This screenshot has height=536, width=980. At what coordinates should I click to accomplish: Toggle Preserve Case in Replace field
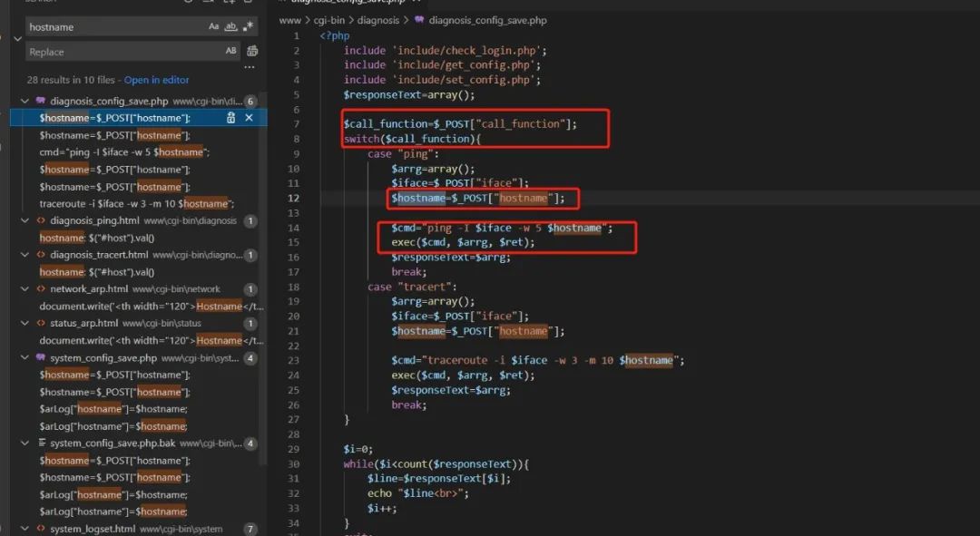pos(230,51)
